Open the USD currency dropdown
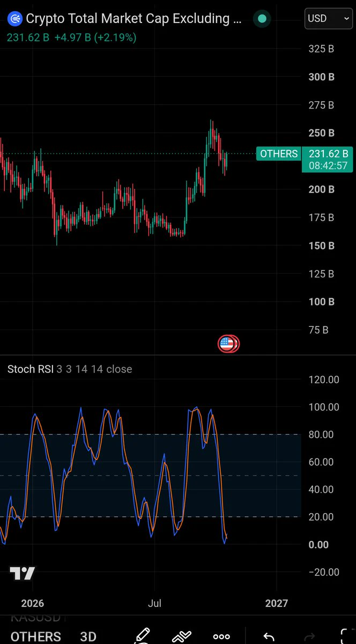Viewport: 356px width, 644px height. (328, 18)
